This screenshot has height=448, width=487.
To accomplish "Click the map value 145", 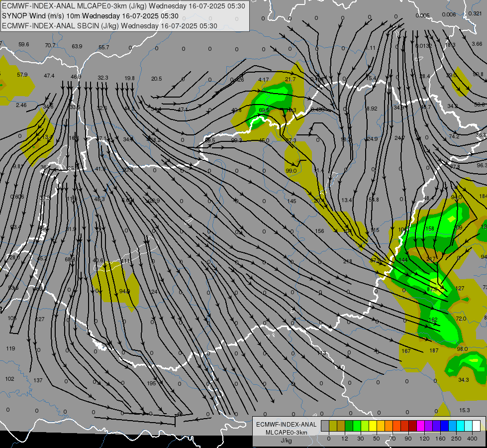I will 292,201.
